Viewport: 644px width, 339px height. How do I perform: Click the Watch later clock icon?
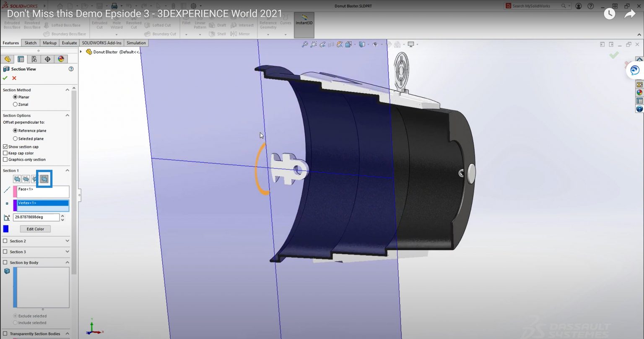(609, 14)
